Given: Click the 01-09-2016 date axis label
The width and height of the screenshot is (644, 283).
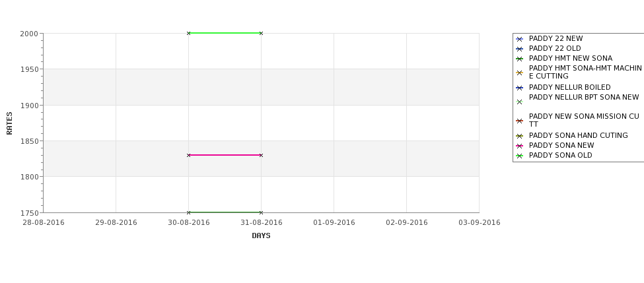Looking at the screenshot, I should pyautogui.click(x=334, y=223).
